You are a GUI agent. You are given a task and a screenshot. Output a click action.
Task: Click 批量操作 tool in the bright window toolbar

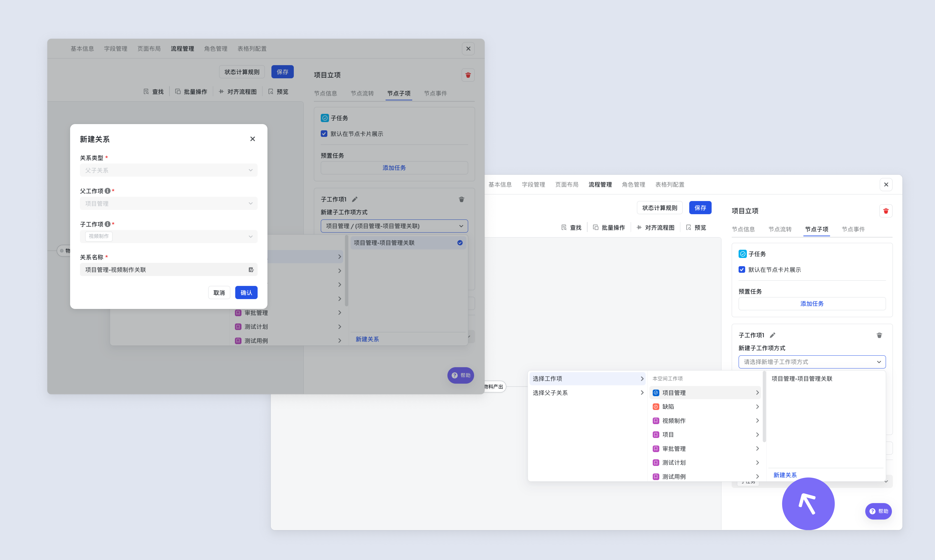tap(609, 228)
